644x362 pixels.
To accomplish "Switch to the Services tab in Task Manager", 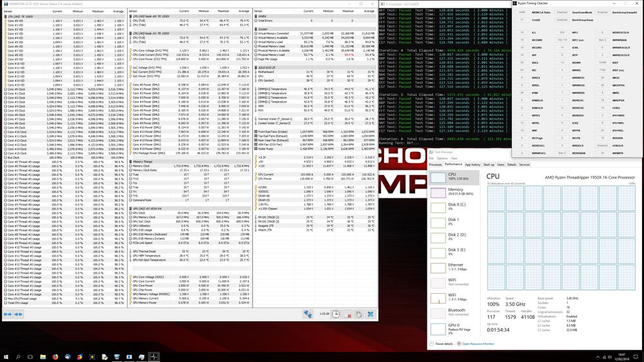I will click(x=524, y=165).
